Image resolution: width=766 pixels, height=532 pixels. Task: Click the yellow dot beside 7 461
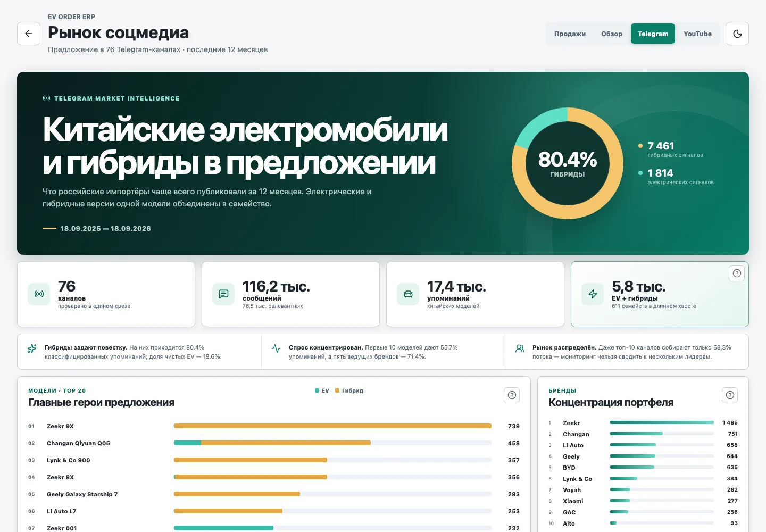640,146
